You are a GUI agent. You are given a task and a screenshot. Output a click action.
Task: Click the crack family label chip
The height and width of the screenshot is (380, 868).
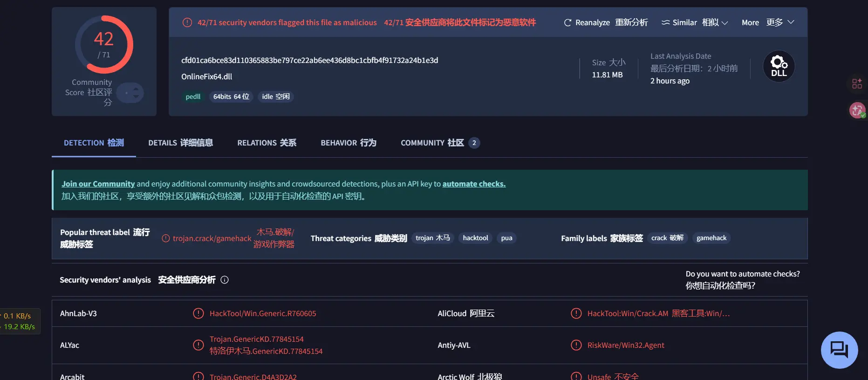[667, 238]
